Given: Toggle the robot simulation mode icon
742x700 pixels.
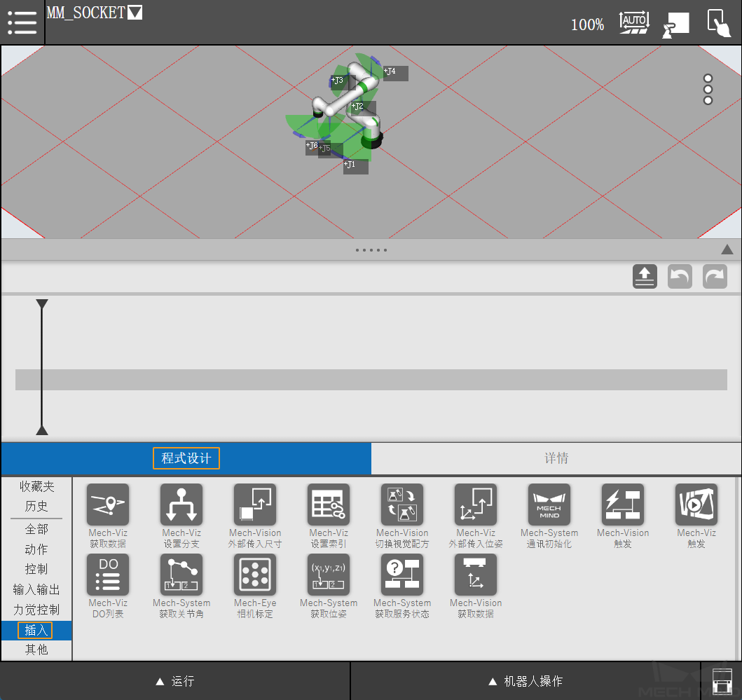Looking at the screenshot, I should 675,24.
